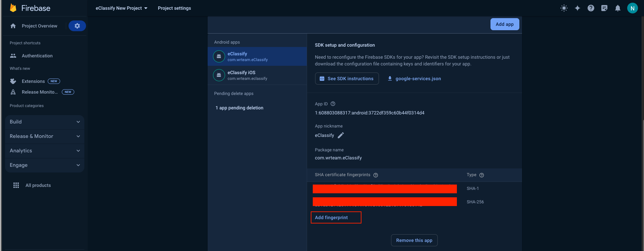Open the eClassify New Project dropdown
Image resolution: width=644 pixels, height=251 pixels.
[x=121, y=8]
